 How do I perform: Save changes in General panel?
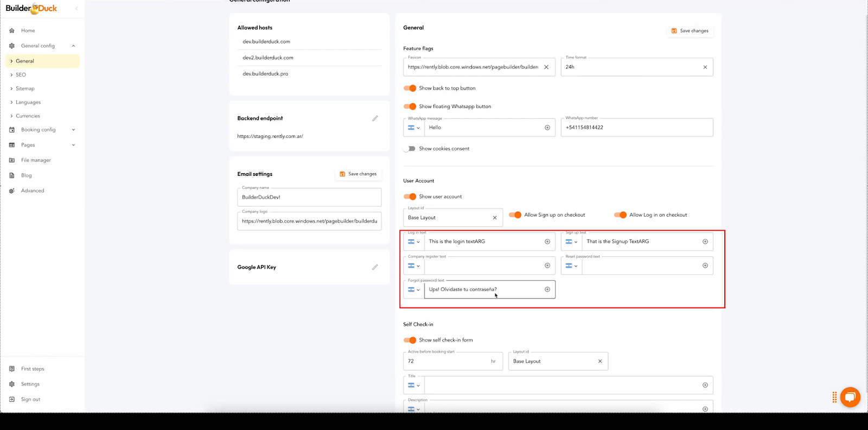[690, 31]
